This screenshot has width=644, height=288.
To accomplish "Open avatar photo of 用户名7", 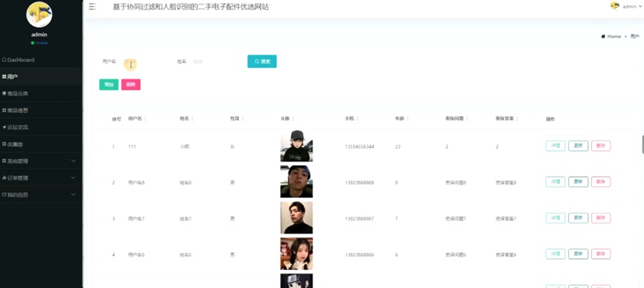I will [x=296, y=218].
